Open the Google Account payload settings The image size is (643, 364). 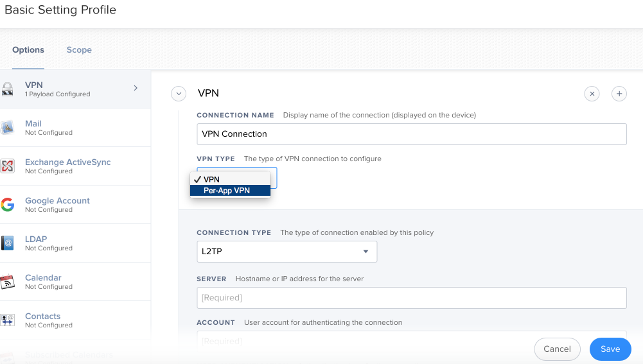tap(75, 205)
